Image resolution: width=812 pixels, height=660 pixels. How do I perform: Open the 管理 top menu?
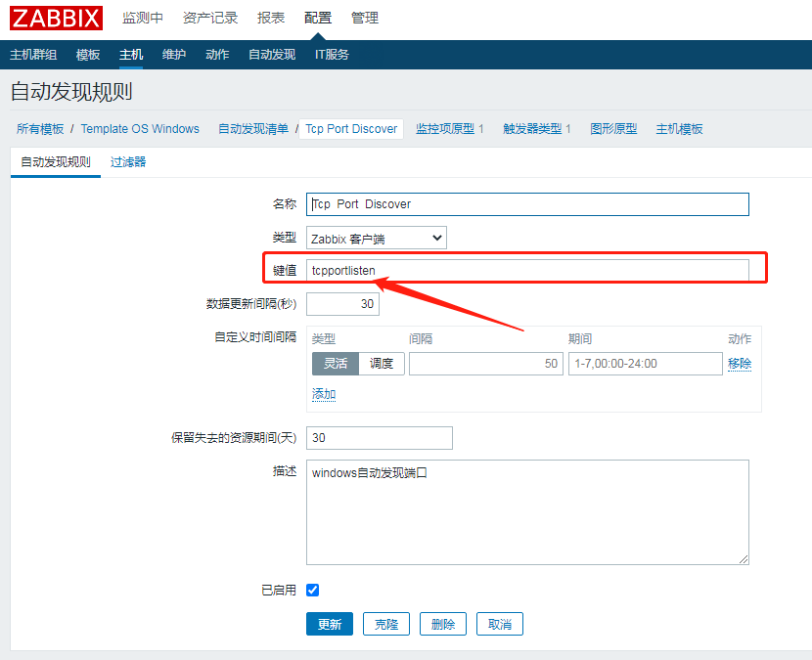coord(365,18)
